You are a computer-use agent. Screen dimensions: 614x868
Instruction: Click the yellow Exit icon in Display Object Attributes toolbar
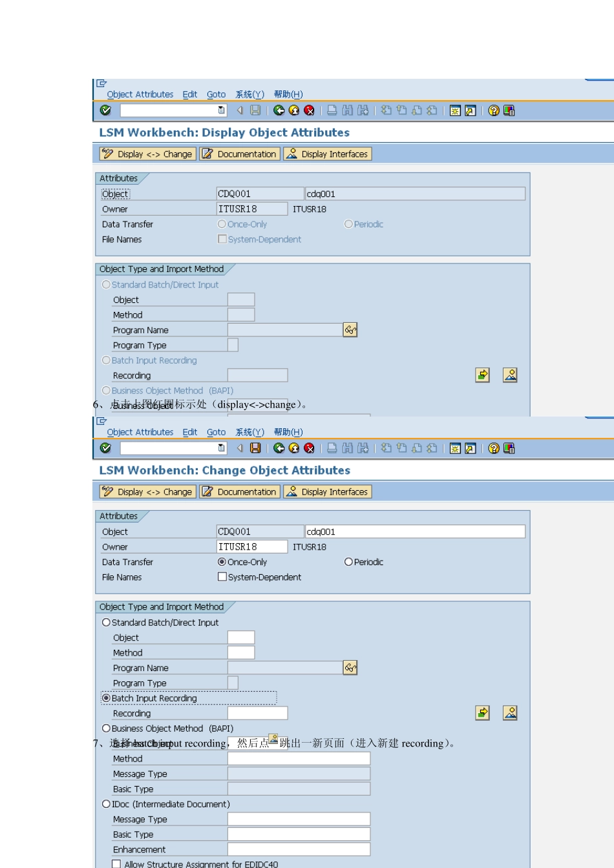pos(294,110)
